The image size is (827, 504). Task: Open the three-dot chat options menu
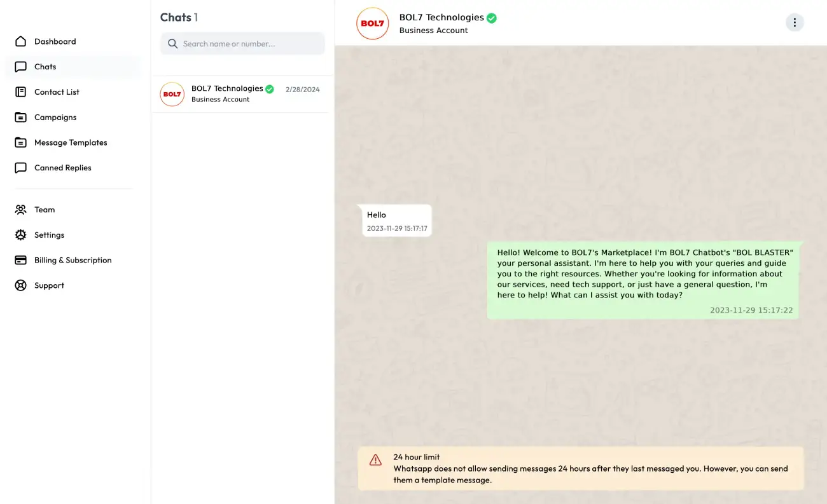[795, 23]
